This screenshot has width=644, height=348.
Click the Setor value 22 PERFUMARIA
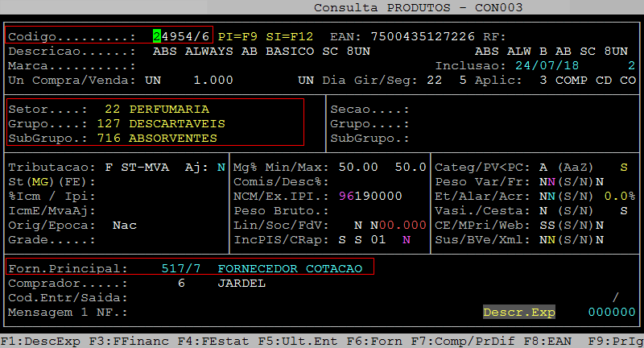[x=157, y=109]
